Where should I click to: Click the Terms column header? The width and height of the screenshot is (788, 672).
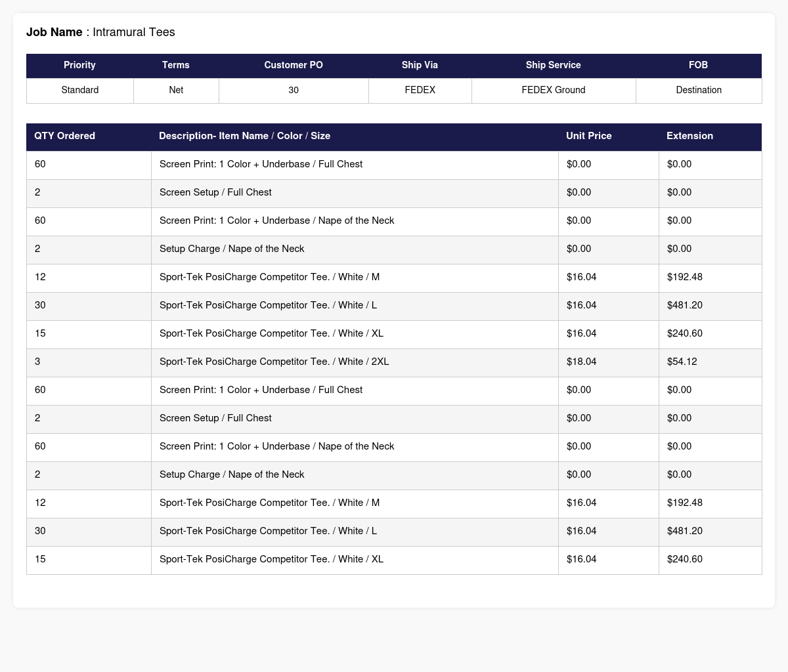tap(176, 66)
